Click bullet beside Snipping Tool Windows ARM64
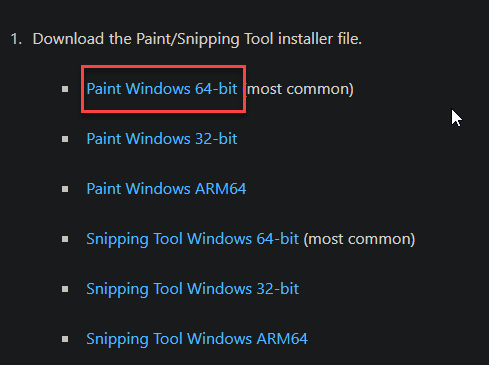 65,339
